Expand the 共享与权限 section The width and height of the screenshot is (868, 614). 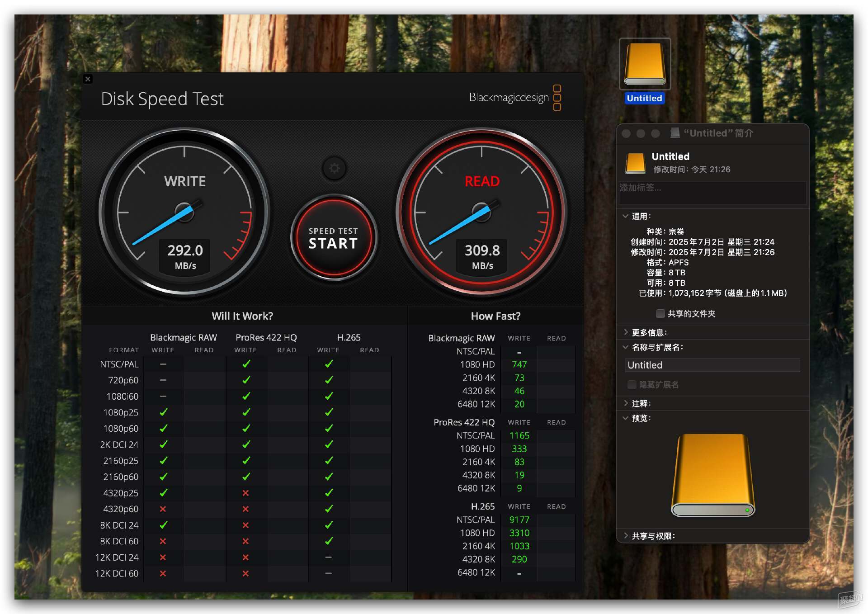point(625,536)
